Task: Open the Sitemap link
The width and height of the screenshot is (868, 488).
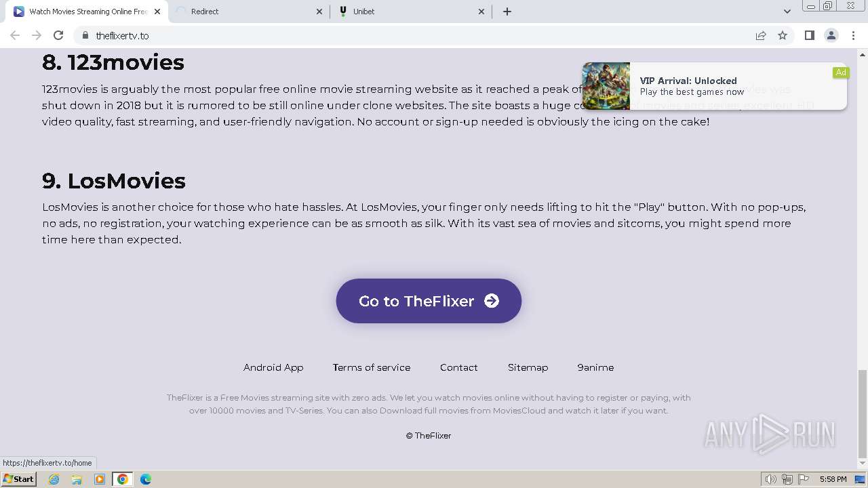Action: (528, 367)
